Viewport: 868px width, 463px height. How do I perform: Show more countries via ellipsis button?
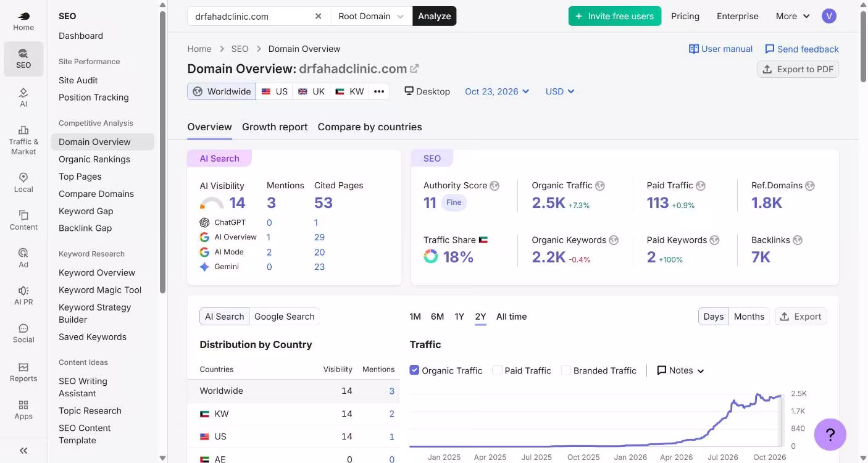(379, 91)
